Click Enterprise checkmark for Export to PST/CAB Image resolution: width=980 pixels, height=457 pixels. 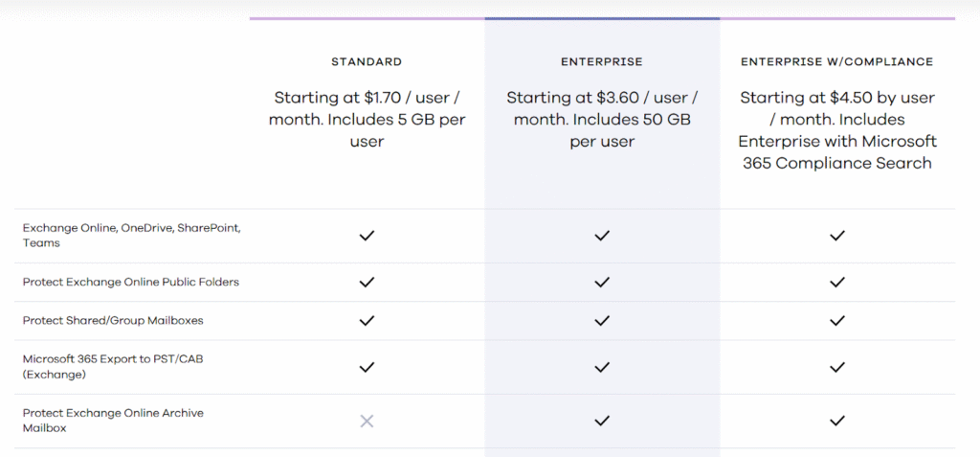click(x=602, y=366)
